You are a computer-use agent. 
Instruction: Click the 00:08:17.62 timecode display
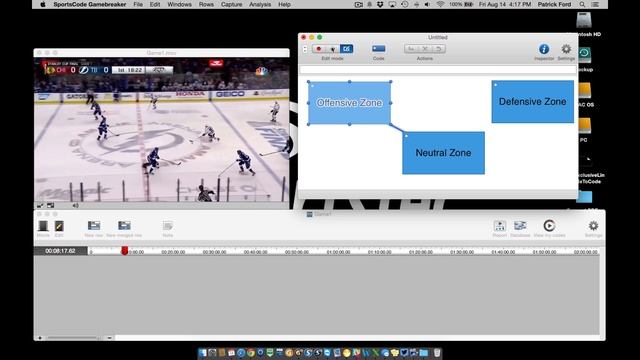coord(60,251)
